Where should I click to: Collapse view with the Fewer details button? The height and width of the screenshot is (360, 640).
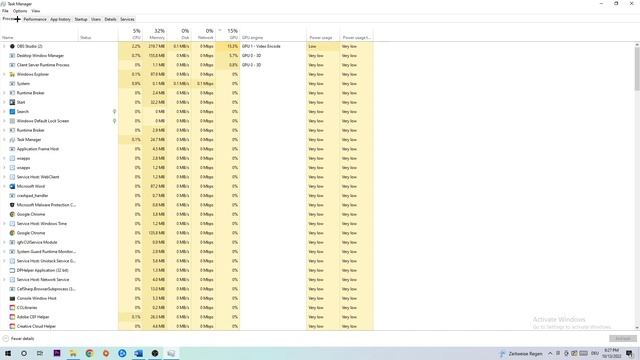[18, 339]
